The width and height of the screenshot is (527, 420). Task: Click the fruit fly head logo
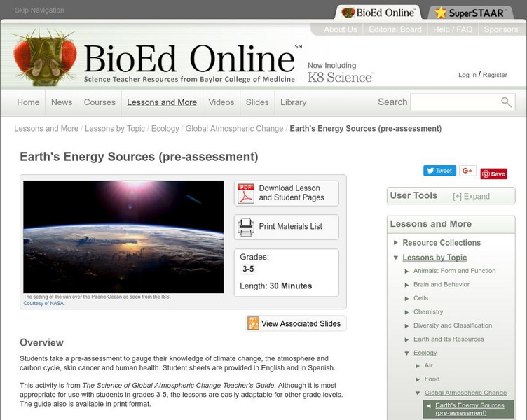coord(44,57)
